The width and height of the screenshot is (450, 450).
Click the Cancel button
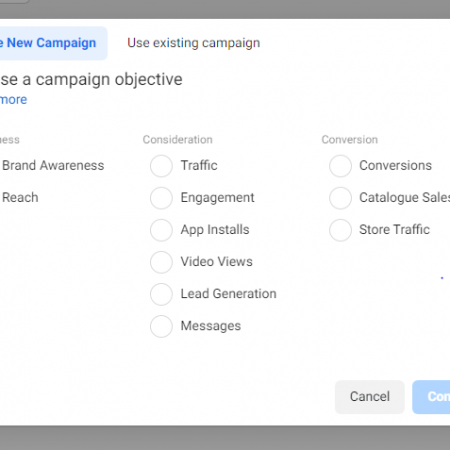point(370,397)
